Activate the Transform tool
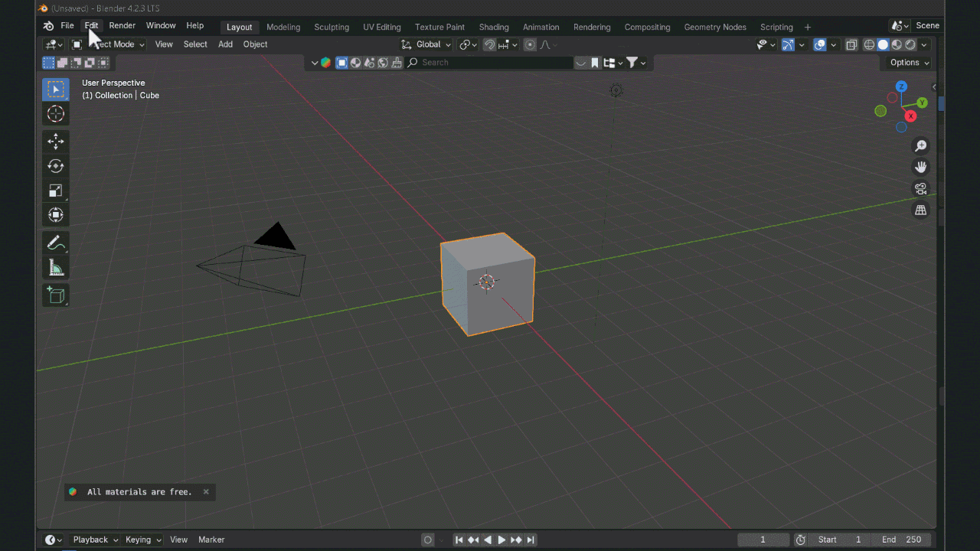Image resolution: width=980 pixels, height=551 pixels. [56, 215]
